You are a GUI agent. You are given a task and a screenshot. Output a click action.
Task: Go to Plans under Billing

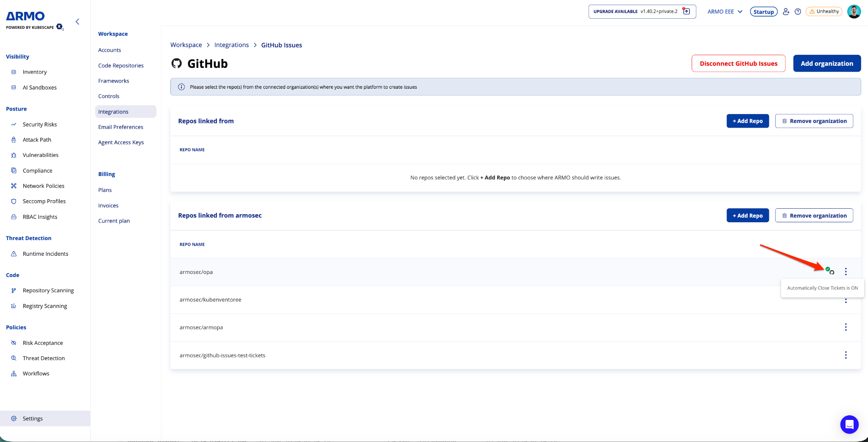[x=105, y=190]
